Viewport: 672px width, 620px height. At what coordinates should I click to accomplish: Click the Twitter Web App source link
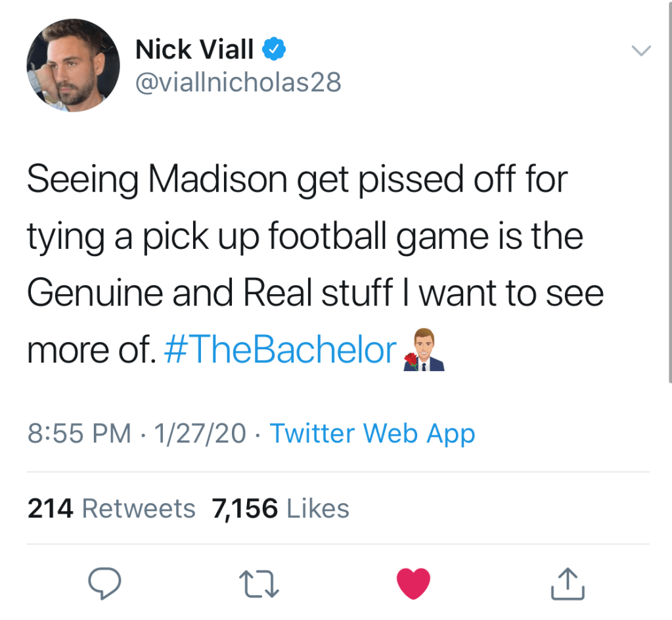[372, 433]
